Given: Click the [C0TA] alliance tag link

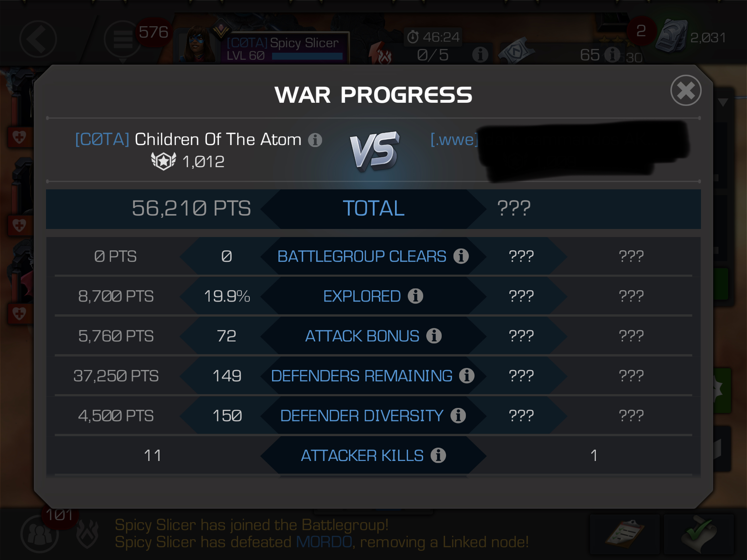Looking at the screenshot, I should click(x=102, y=139).
